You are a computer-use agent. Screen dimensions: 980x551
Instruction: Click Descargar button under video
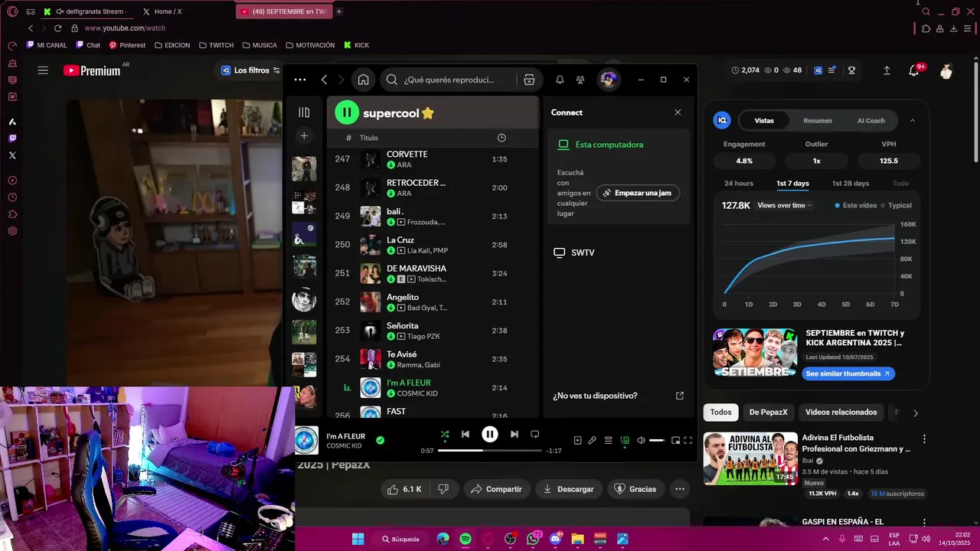[x=568, y=489]
